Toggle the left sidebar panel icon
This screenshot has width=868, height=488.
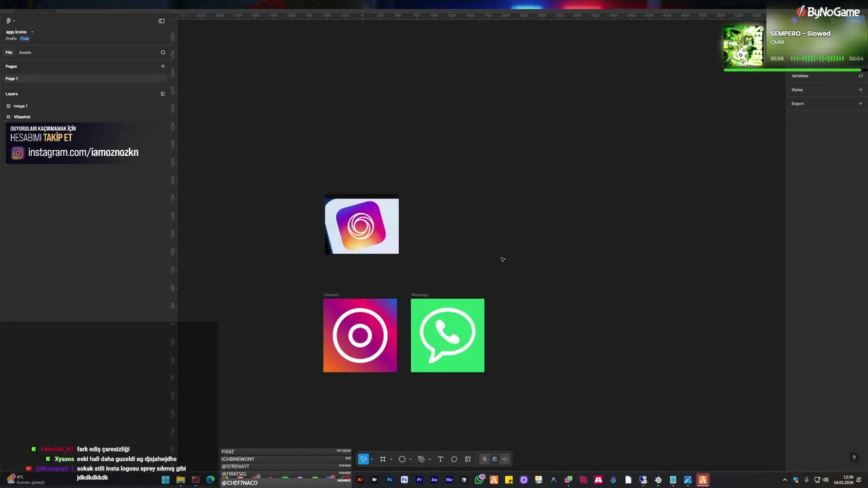[x=161, y=21]
